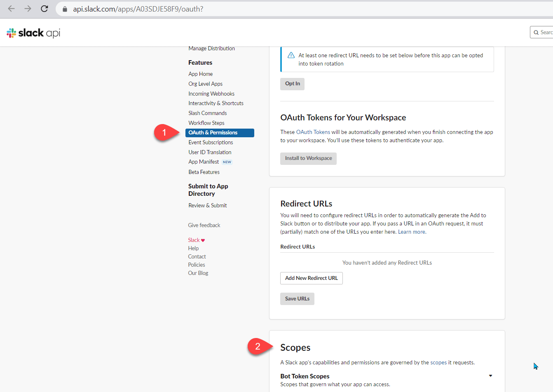This screenshot has width=553, height=392.
Task: Open Event Subscriptions in sidebar
Action: (211, 143)
